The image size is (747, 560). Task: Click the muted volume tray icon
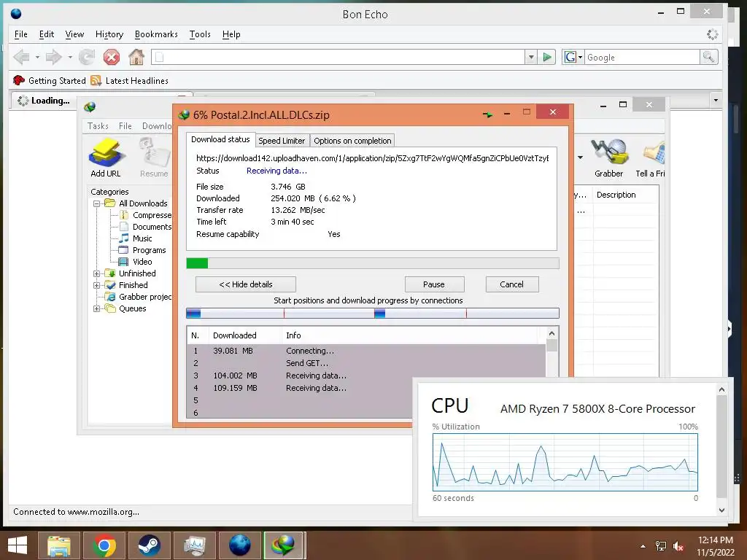(x=678, y=546)
